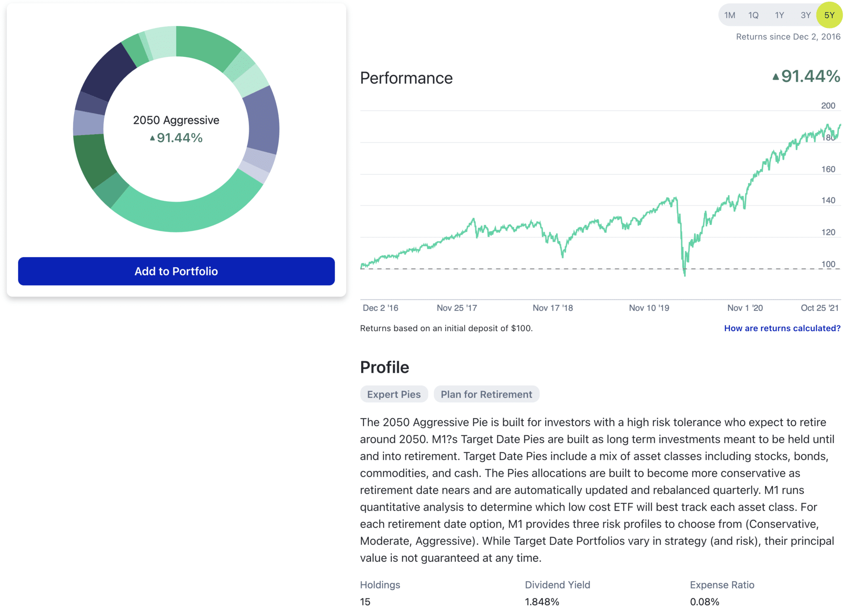The image size is (857, 616).
Task: Open How are returns calculated link
Action: [782, 328]
